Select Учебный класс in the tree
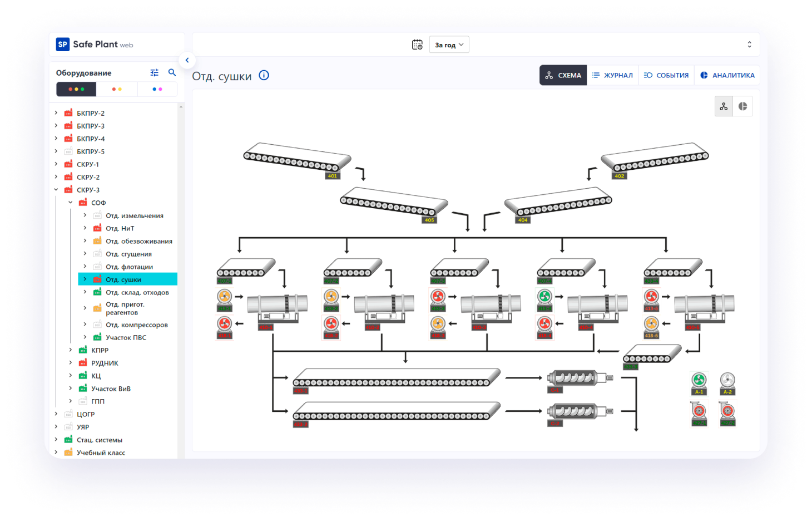This screenshot has width=812, height=521. (x=101, y=453)
